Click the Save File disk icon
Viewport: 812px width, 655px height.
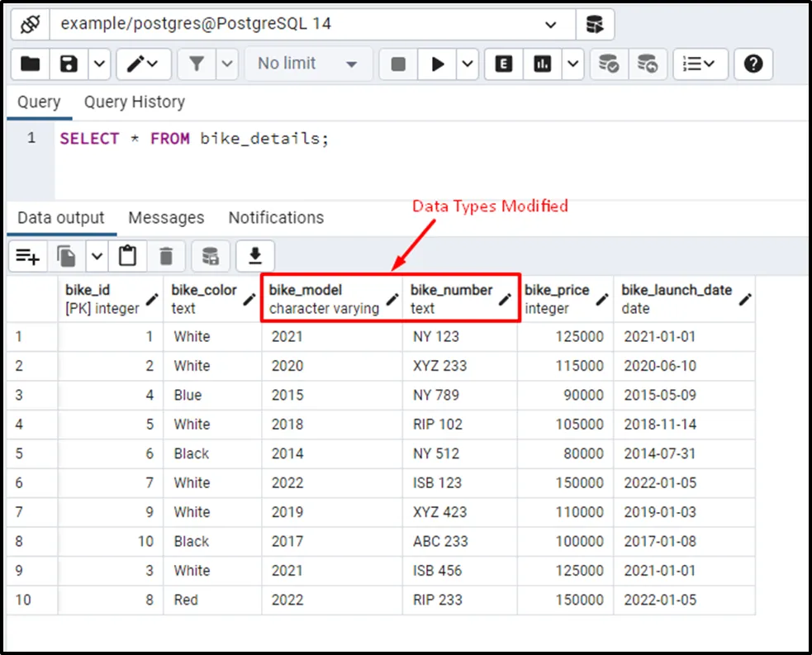[69, 64]
